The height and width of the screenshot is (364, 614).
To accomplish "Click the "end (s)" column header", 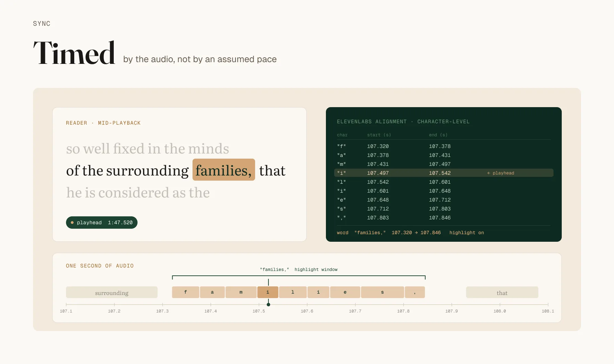I will tap(438, 135).
